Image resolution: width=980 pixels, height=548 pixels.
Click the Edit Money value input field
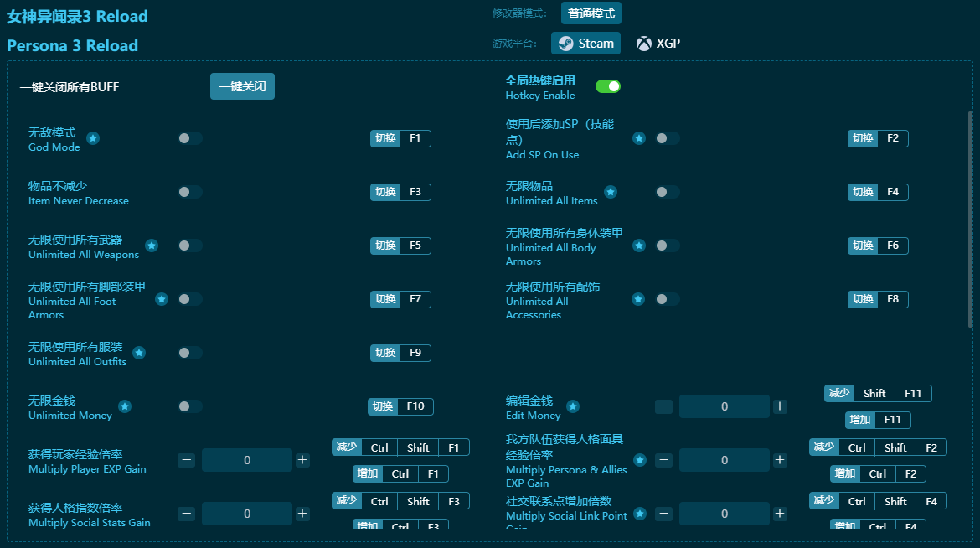tap(724, 406)
